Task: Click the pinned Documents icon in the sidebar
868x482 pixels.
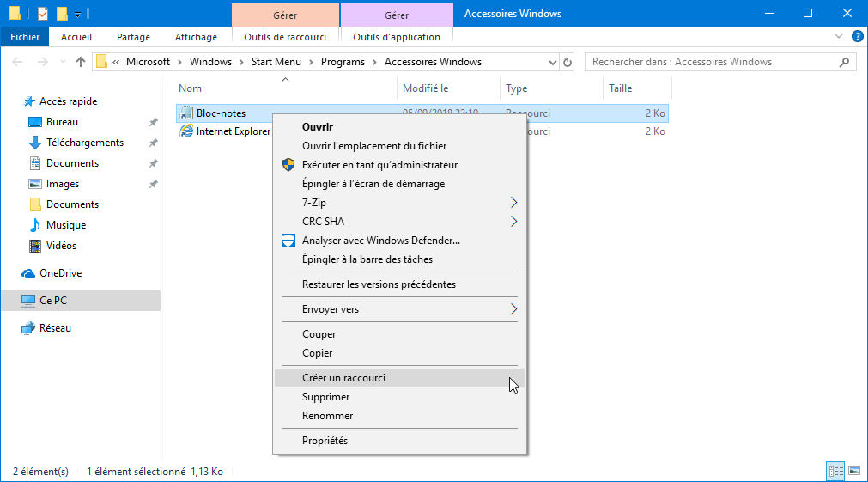Action: 35,163
